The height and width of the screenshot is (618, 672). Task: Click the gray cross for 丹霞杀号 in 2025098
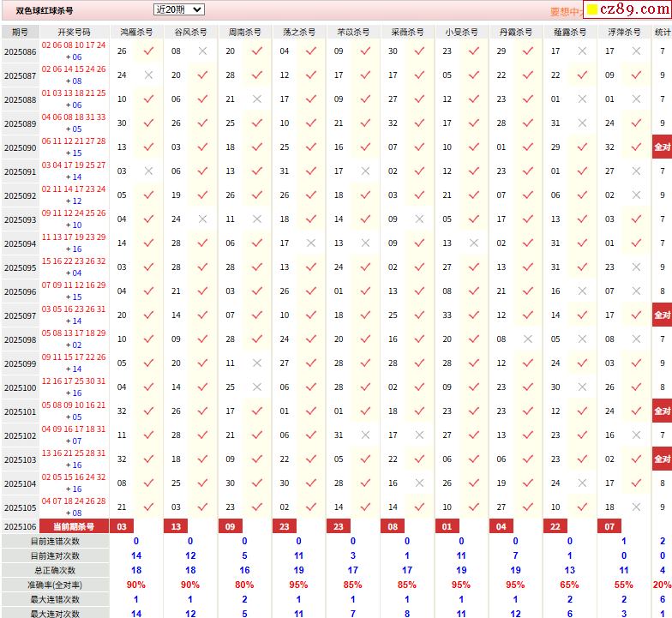click(x=527, y=339)
